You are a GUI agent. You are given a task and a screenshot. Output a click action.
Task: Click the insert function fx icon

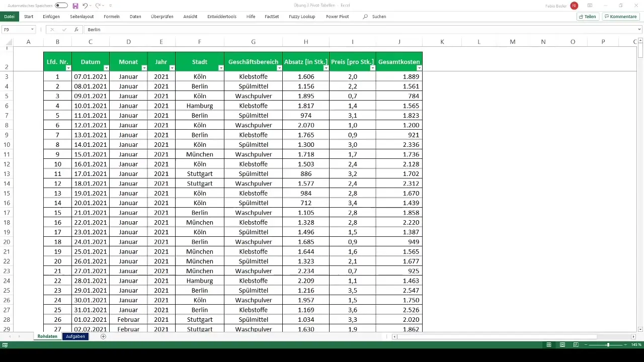[76, 30]
